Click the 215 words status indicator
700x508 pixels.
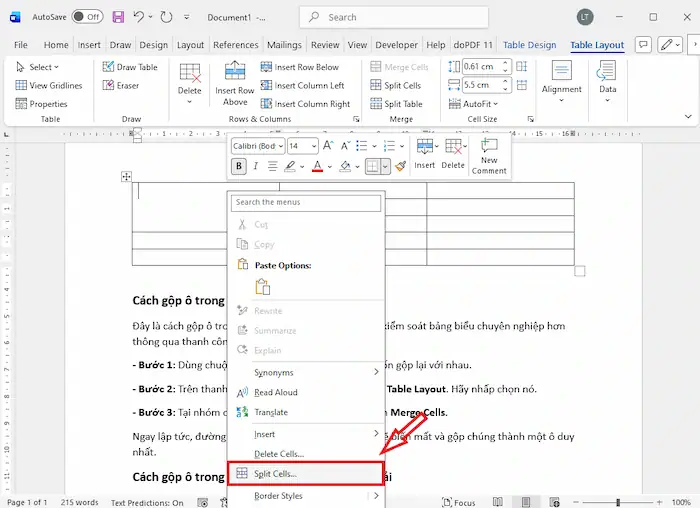(x=79, y=502)
